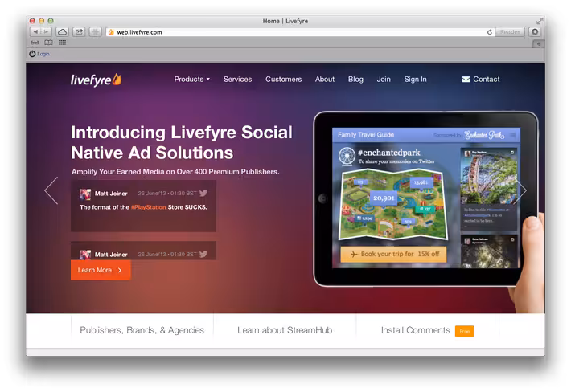Click the hero headline "Introducing Livefyre Social Native Ad Solutions"

click(x=181, y=142)
